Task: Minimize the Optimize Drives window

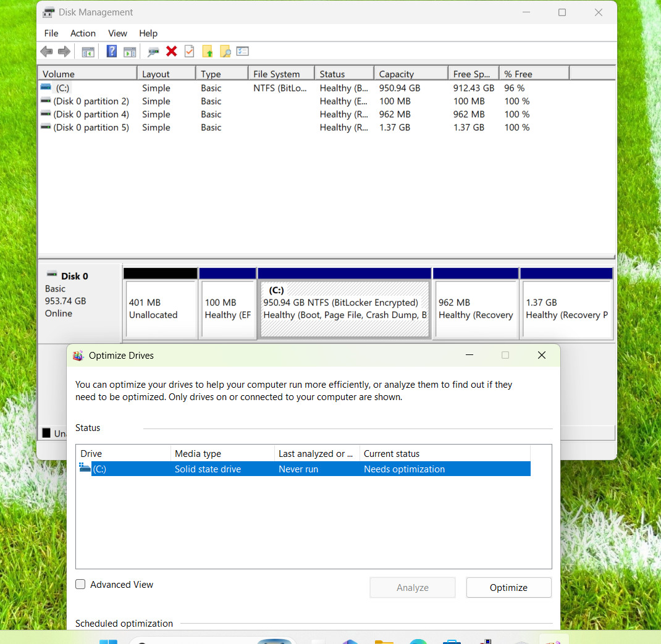Action: point(469,355)
